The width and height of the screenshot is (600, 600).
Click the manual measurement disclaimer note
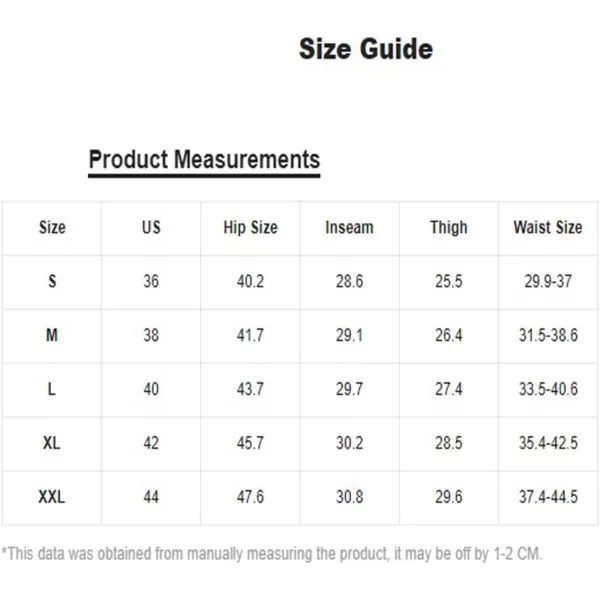[272, 554]
